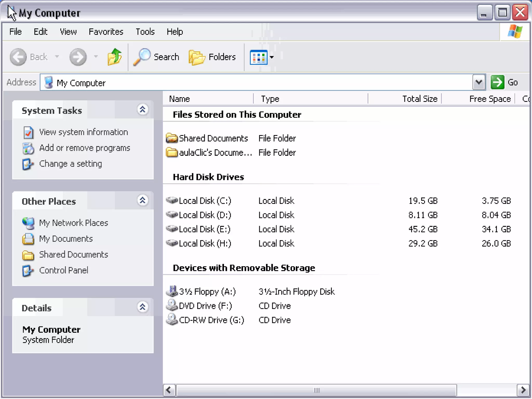The height and width of the screenshot is (399, 532).
Task: Click the horizontal scrollbar right arrow
Action: pyautogui.click(x=523, y=390)
